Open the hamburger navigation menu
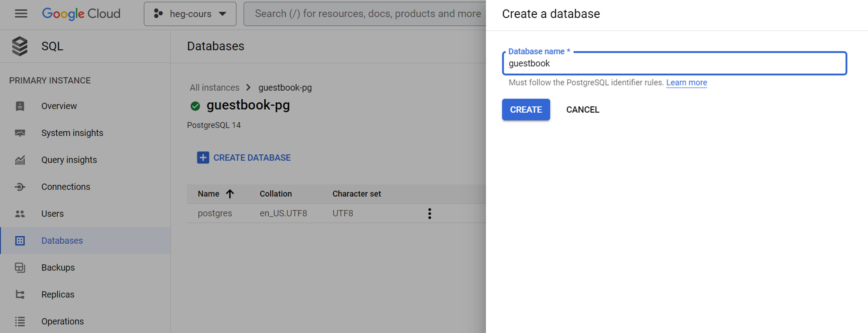868x333 pixels. pos(21,13)
